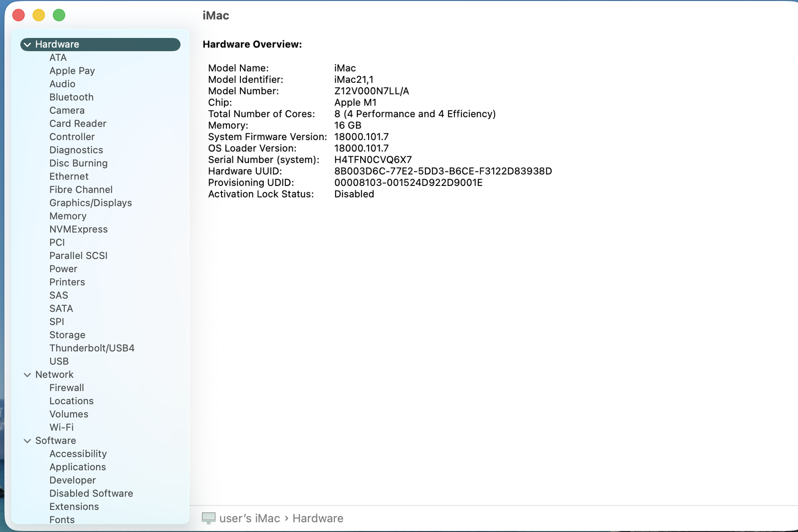Click the yellow minimize window button
The height and width of the screenshot is (532, 798).
click(39, 15)
